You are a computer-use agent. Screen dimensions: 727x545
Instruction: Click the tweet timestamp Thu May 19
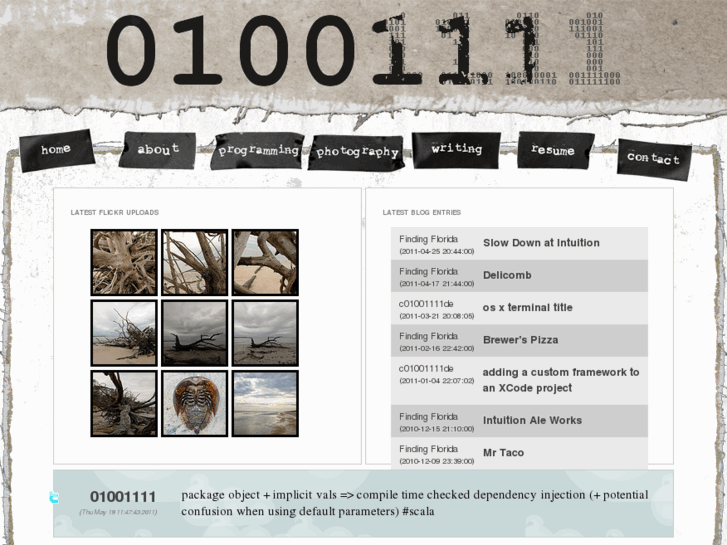point(118,512)
